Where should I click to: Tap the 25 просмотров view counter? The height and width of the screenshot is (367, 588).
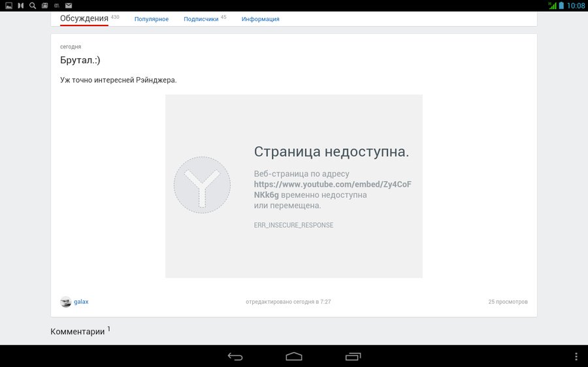point(508,302)
